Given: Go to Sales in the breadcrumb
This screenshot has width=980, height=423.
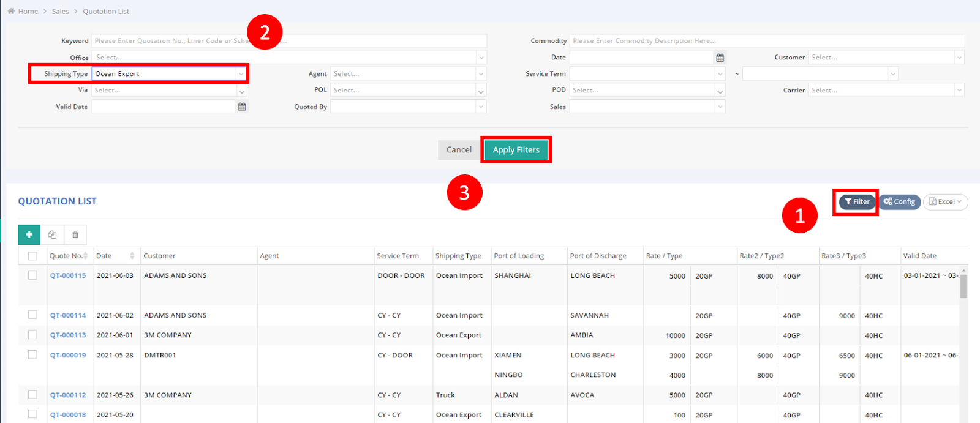Looking at the screenshot, I should point(60,11).
